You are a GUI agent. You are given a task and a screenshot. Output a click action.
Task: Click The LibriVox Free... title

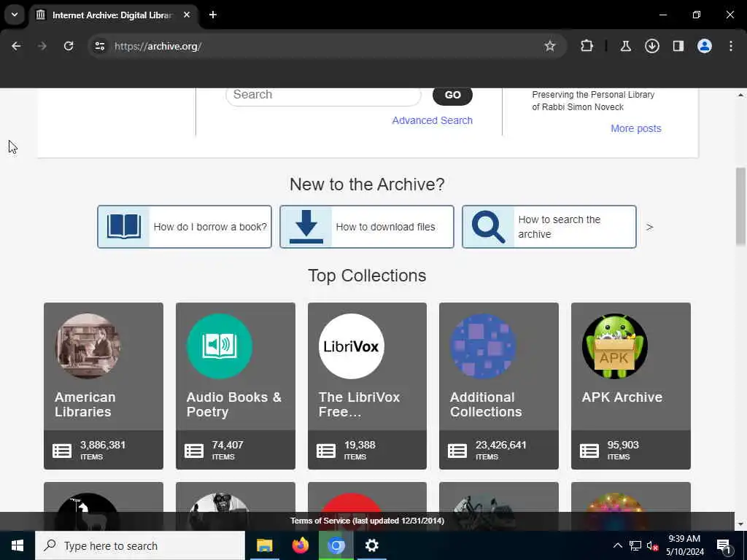[x=359, y=404]
